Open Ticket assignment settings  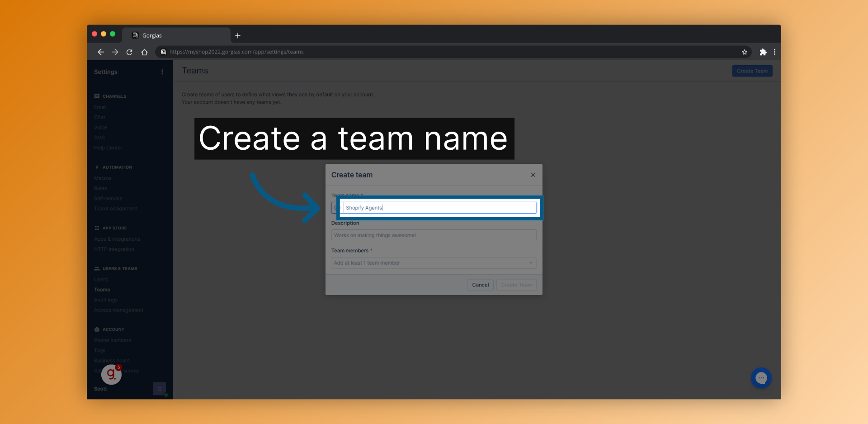tap(115, 209)
